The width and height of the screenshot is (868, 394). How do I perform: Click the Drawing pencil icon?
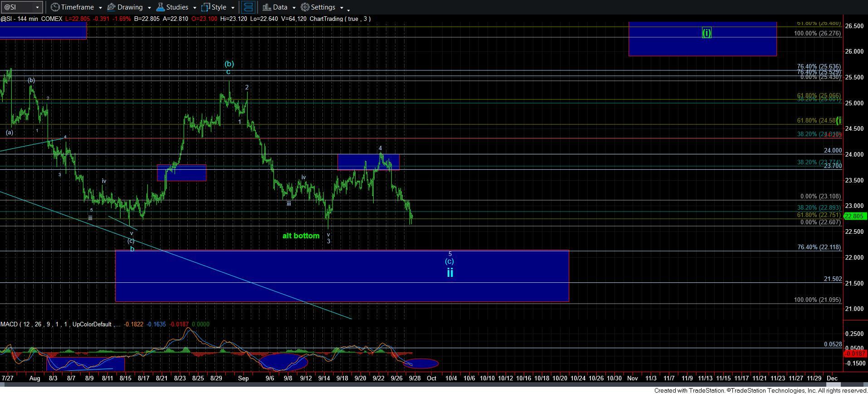(111, 7)
